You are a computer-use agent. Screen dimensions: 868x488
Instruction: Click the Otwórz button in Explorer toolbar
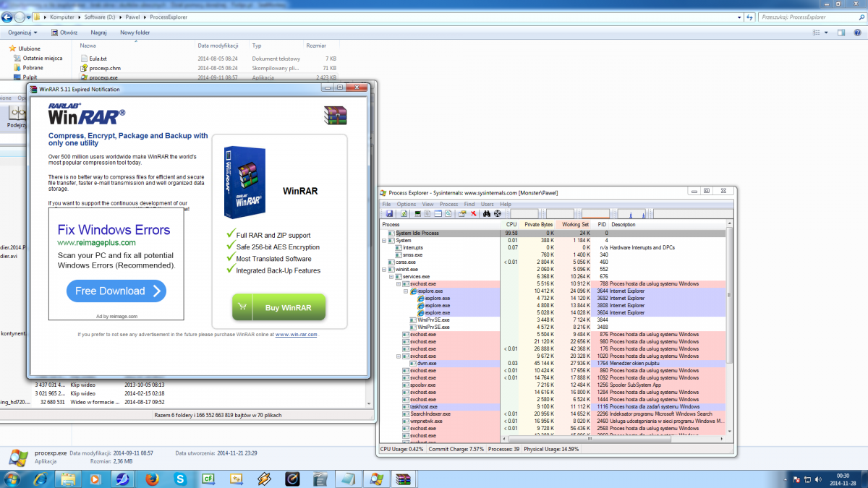[64, 33]
